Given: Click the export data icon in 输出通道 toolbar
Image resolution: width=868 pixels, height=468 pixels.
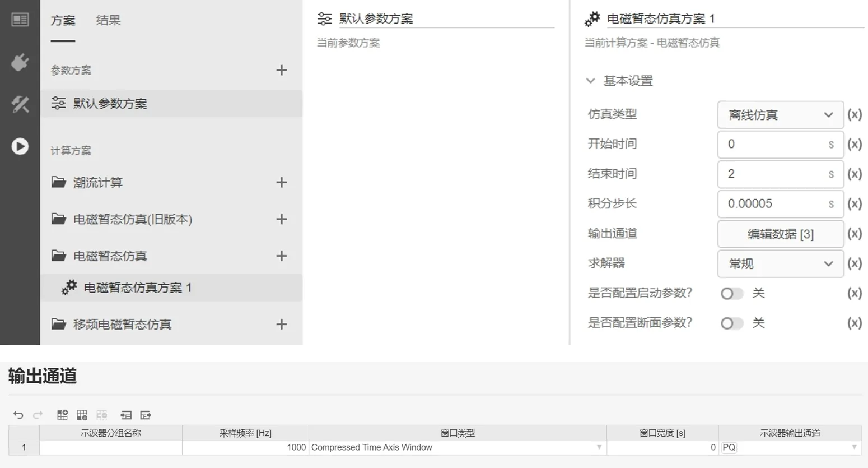Looking at the screenshot, I should tap(146, 415).
